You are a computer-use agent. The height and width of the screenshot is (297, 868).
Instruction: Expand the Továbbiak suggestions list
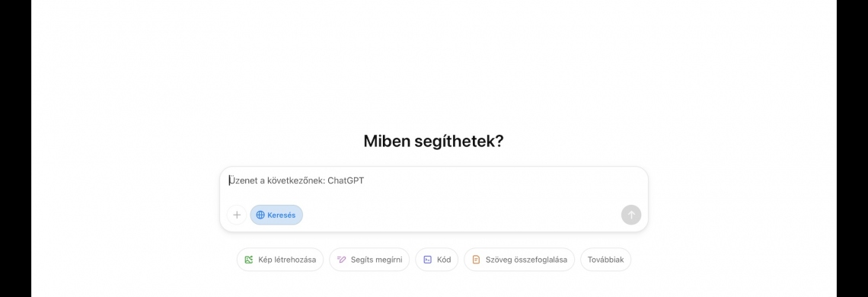[x=605, y=260]
